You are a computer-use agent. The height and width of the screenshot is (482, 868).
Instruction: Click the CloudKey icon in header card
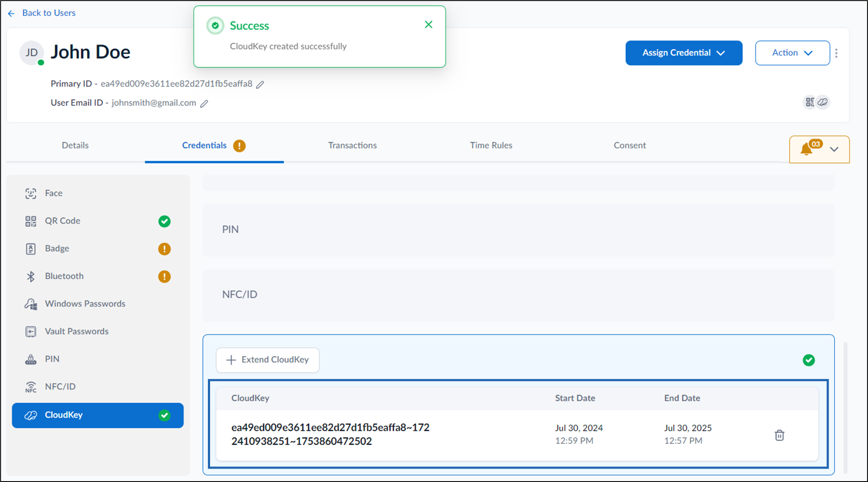pos(823,102)
